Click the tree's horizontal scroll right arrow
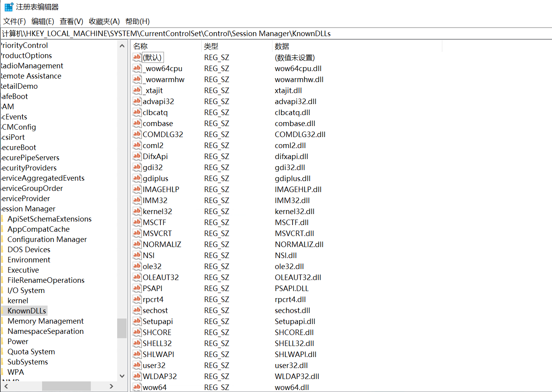 pyautogui.click(x=111, y=386)
